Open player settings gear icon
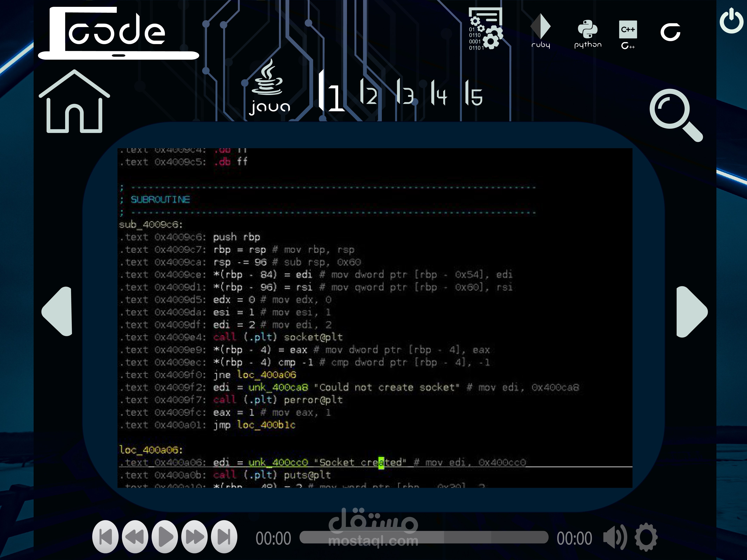The width and height of the screenshot is (747, 560). (646, 537)
